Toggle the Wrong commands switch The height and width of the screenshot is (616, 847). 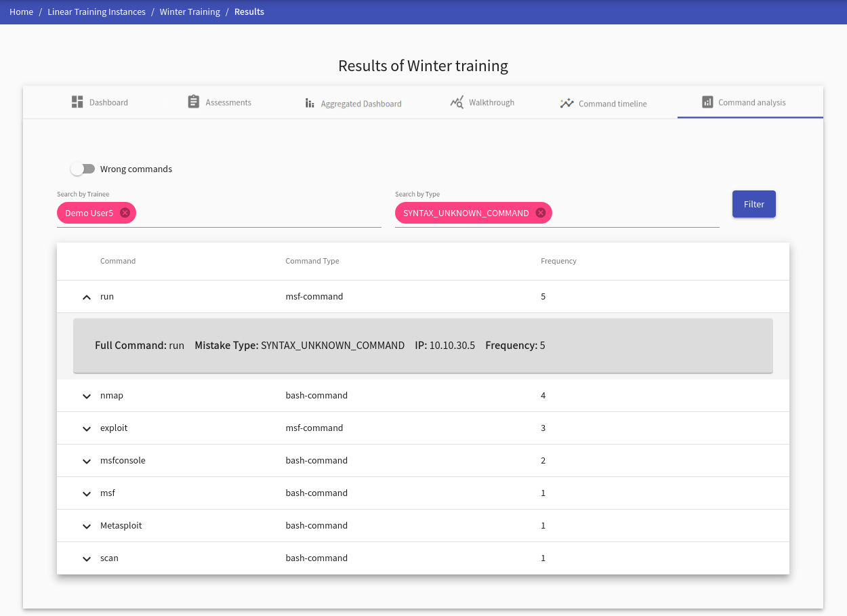click(83, 169)
